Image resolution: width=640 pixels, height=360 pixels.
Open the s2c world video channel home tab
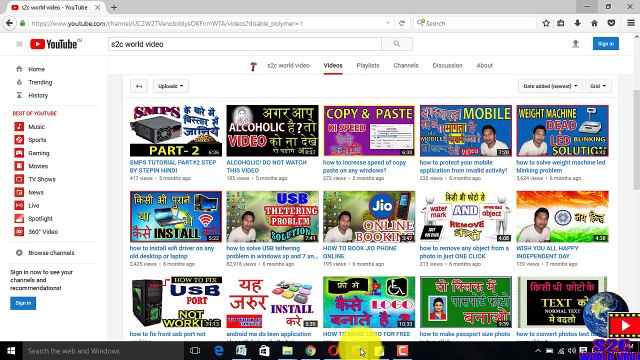(x=288, y=65)
